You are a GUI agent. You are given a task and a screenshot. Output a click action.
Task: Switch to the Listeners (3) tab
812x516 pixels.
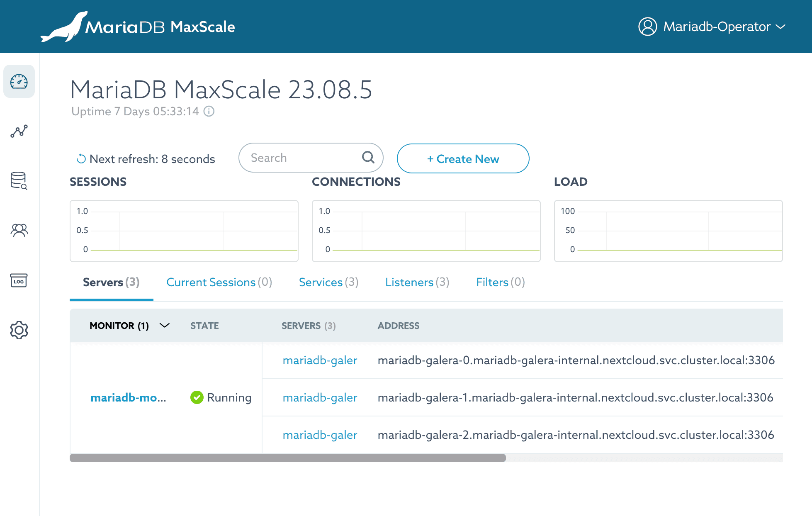pos(417,282)
